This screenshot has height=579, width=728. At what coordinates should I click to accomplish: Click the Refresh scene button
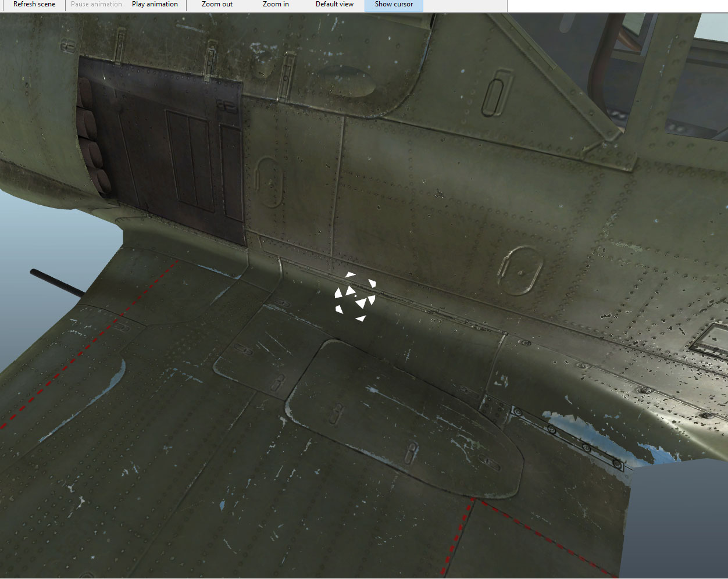34,5
